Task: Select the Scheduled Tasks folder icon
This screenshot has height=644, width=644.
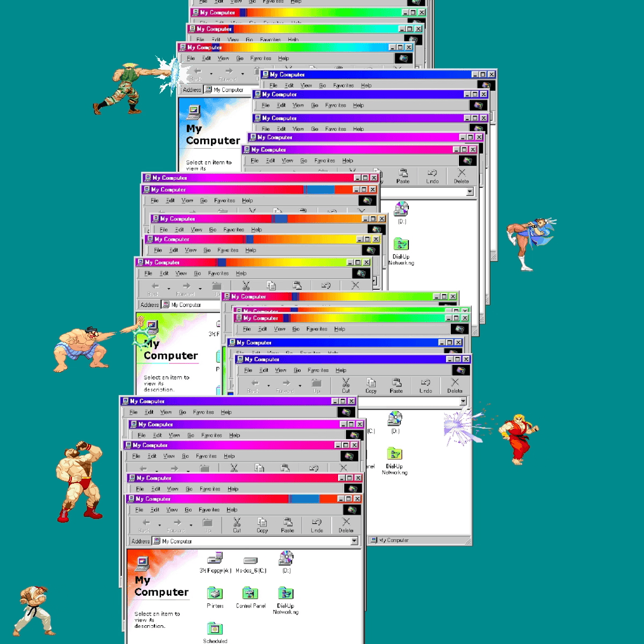Action: [215, 632]
